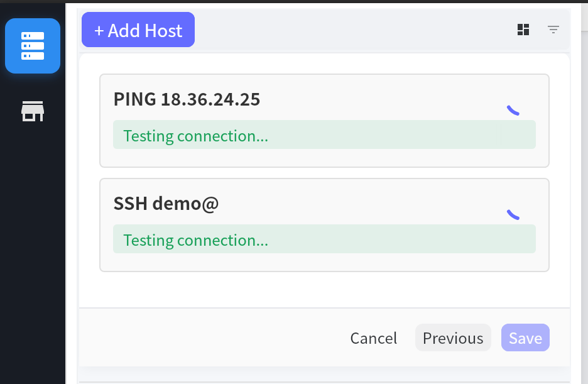This screenshot has width=588, height=384.
Task: Select the PING 18.36.24.25 card
Action: click(x=324, y=120)
